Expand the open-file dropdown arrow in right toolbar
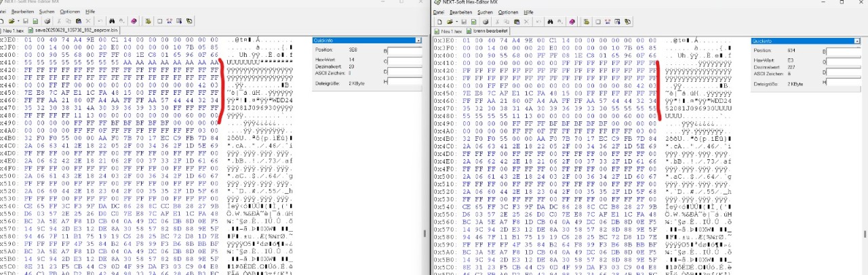The image size is (868, 275). pyautogui.click(x=456, y=22)
